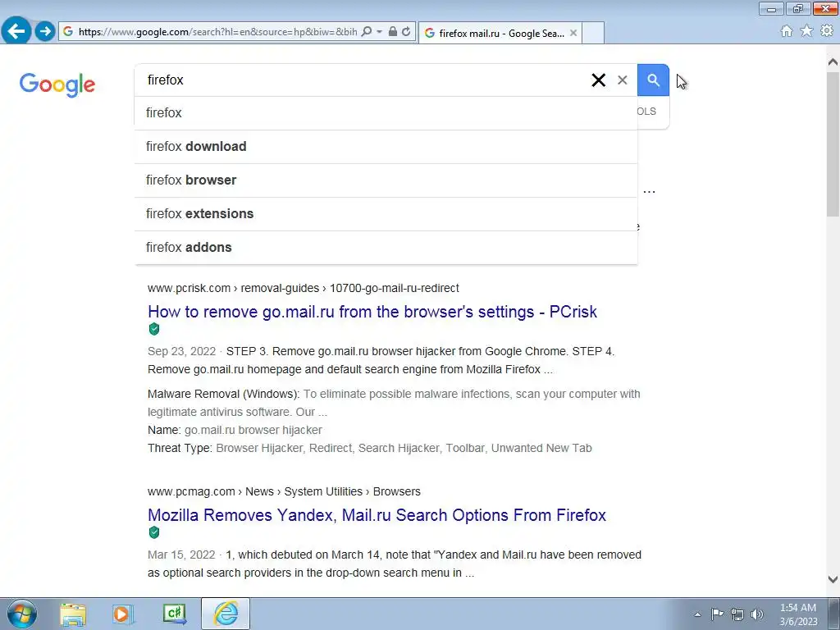Open a new blank tab
The width and height of the screenshot is (840, 630).
pyautogui.click(x=593, y=33)
